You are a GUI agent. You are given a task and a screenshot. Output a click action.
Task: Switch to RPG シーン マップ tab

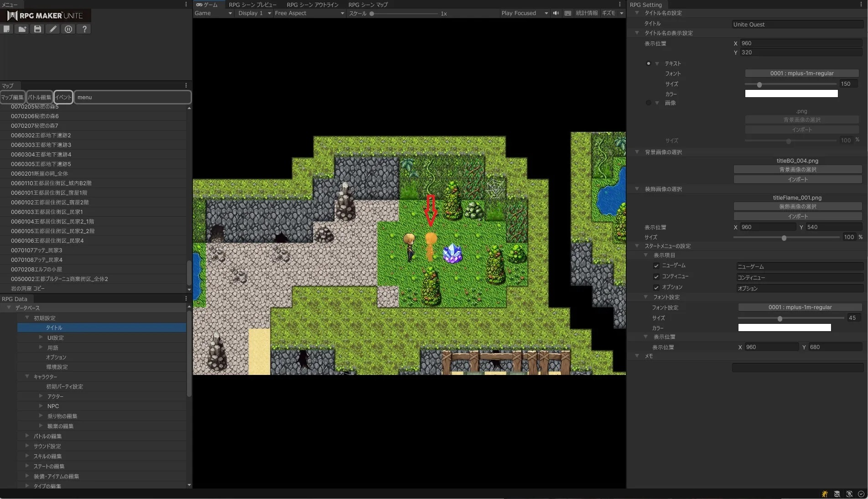368,5
